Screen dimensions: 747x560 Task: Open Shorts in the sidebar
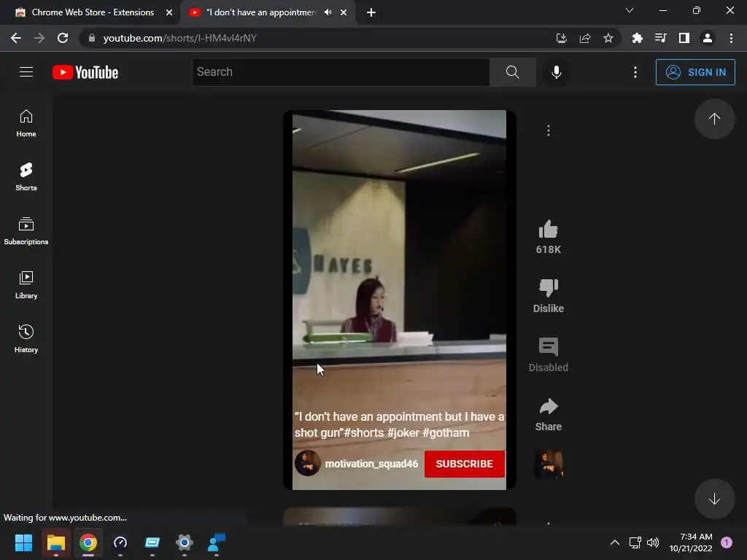point(26,177)
